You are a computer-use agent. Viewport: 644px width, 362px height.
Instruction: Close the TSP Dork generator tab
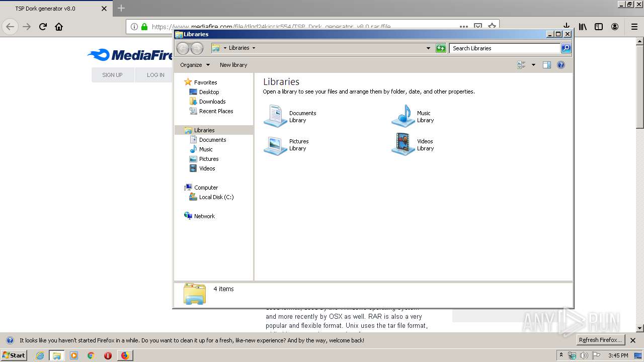coord(104,9)
